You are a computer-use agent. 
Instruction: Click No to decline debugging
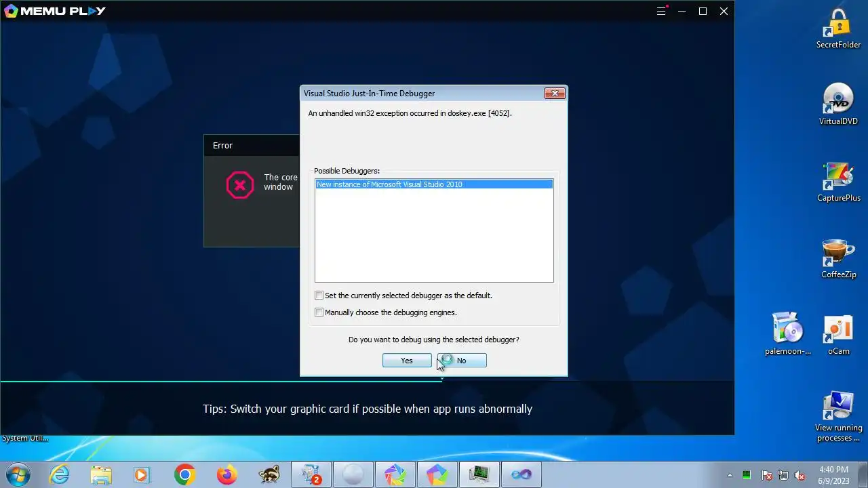click(x=462, y=361)
